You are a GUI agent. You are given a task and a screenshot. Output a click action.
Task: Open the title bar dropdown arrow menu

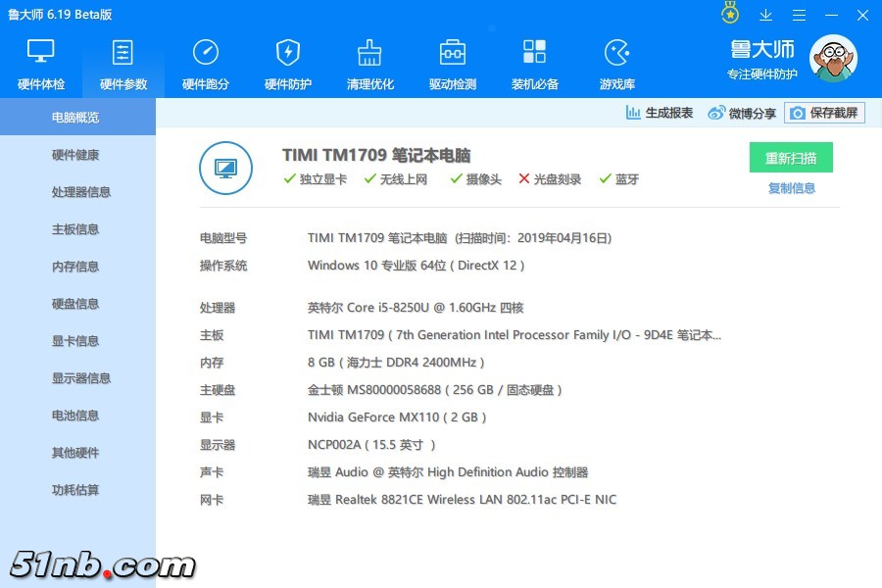click(766, 15)
